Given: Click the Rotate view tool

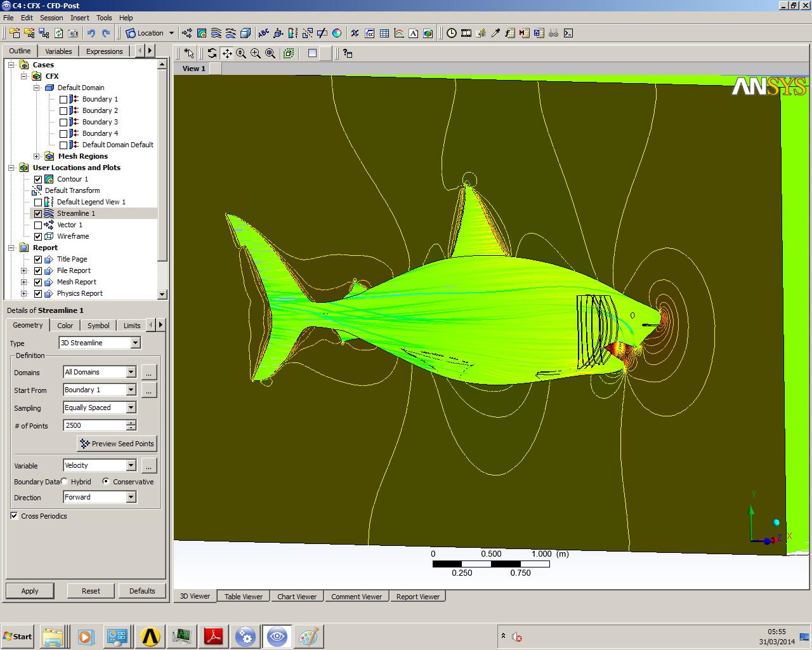Looking at the screenshot, I should (212, 53).
